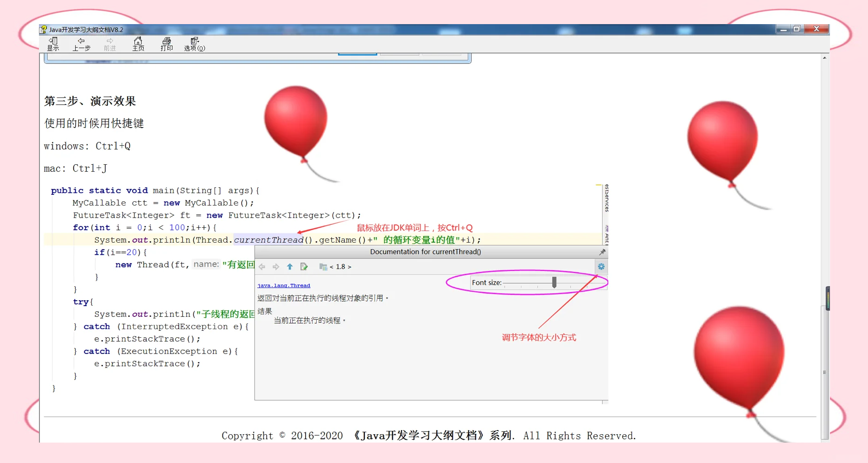Click the currentThread method in code
This screenshot has height=463, width=868.
pyautogui.click(x=268, y=240)
